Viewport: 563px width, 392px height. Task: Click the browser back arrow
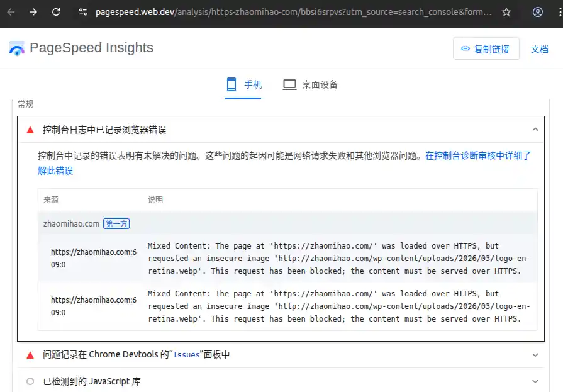pyautogui.click(x=11, y=12)
